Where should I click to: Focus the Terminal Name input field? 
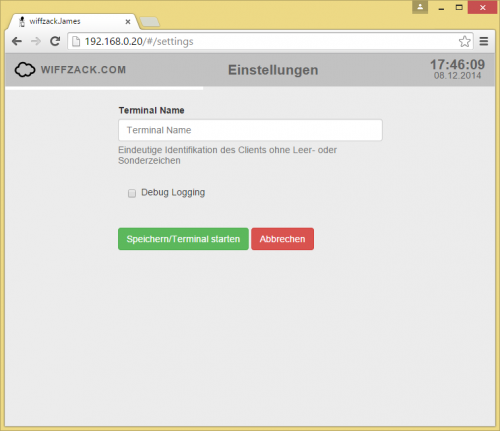click(250, 130)
